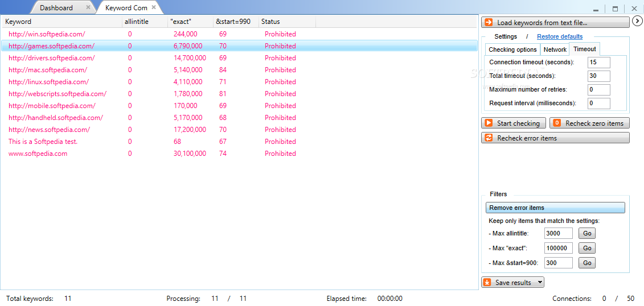Click the 244,000 exact count cell
The height and width of the screenshot is (306, 644).
(185, 34)
